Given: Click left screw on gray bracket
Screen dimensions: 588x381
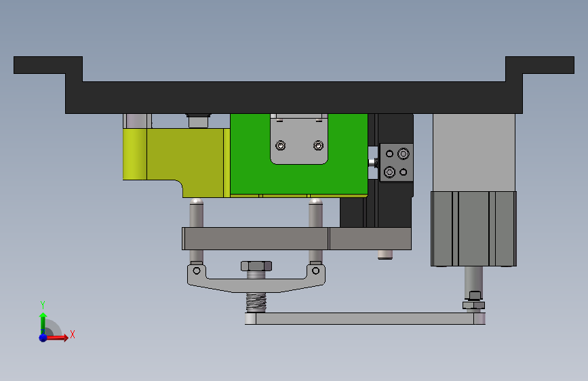Looking at the screenshot, I should point(281,145).
